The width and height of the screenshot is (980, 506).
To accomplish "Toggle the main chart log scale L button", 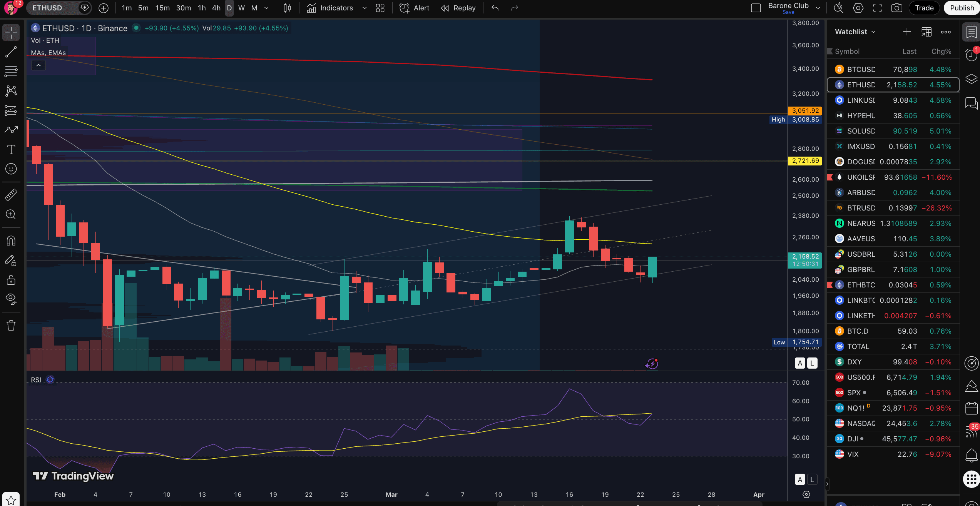I will click(812, 363).
